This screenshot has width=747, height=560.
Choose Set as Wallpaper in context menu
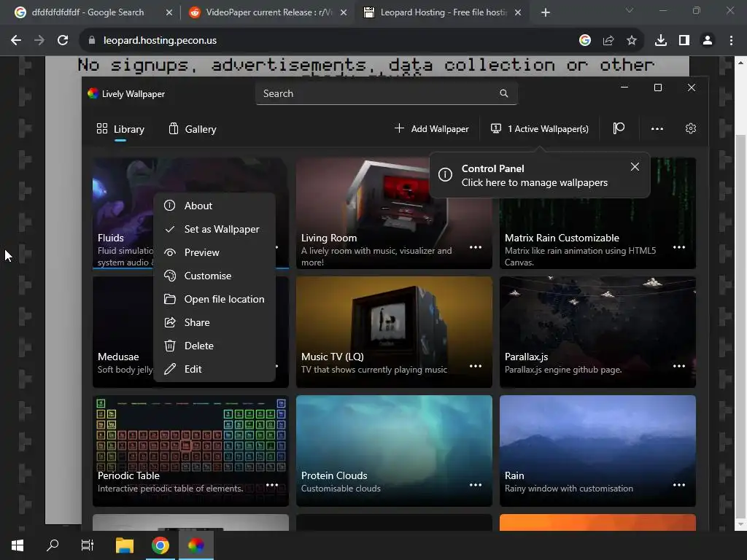pyautogui.click(x=214, y=229)
